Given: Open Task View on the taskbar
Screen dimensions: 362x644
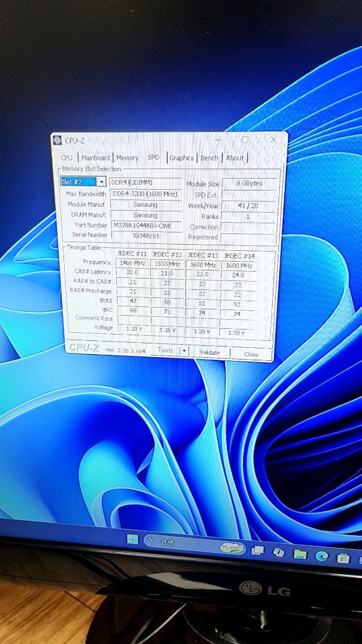Looking at the screenshot, I should coord(258,550).
